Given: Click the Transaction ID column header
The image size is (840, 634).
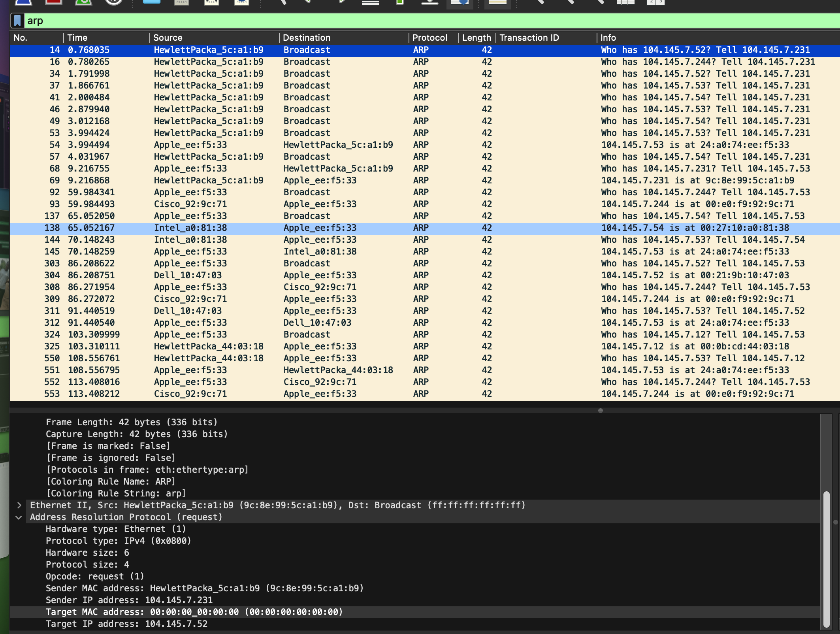Looking at the screenshot, I should pos(529,38).
